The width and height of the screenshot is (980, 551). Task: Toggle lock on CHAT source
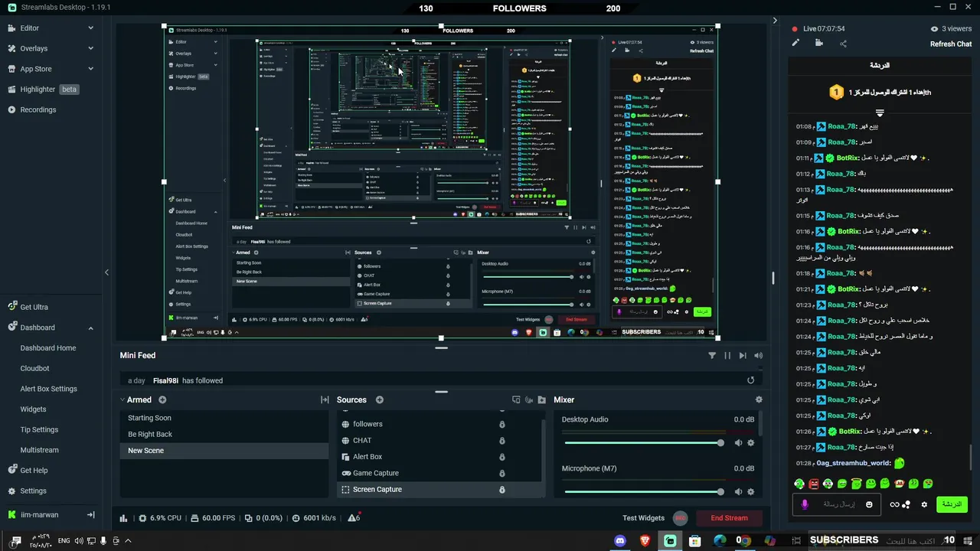pyautogui.click(x=502, y=441)
